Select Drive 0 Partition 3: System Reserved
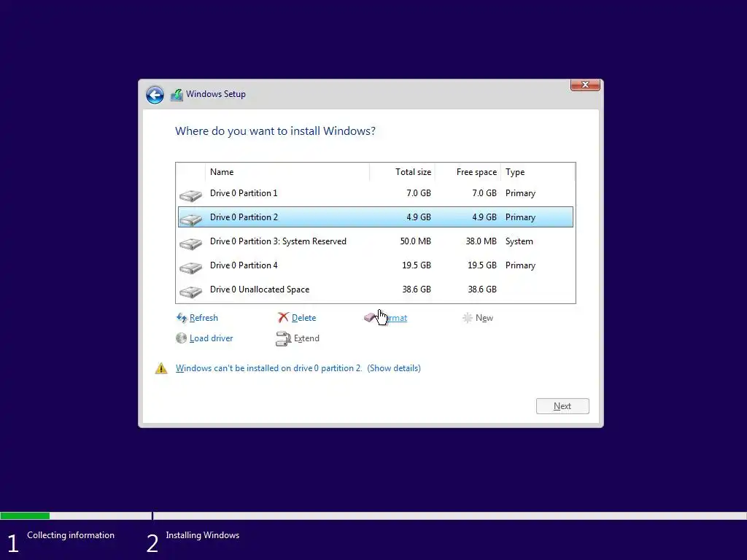The height and width of the screenshot is (560, 747). 376,241
